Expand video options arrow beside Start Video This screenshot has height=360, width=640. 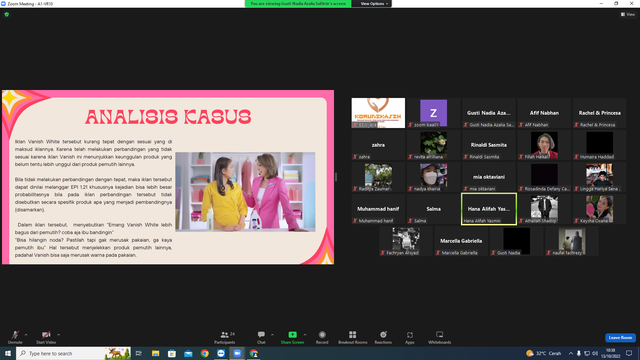tap(59, 335)
